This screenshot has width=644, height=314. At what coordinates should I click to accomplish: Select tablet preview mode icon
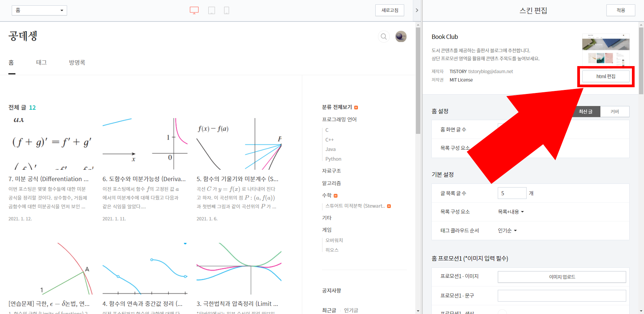point(212,10)
